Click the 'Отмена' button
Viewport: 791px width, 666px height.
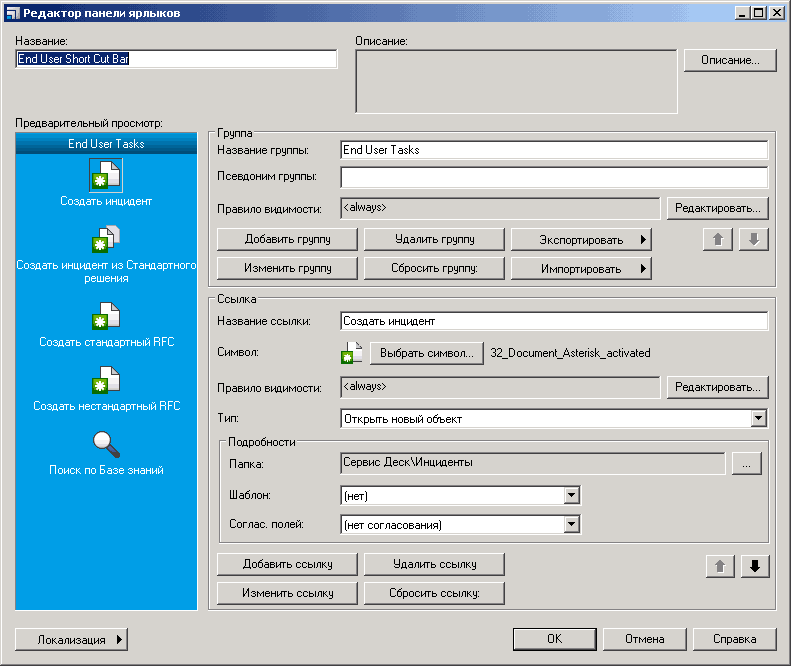[x=645, y=639]
